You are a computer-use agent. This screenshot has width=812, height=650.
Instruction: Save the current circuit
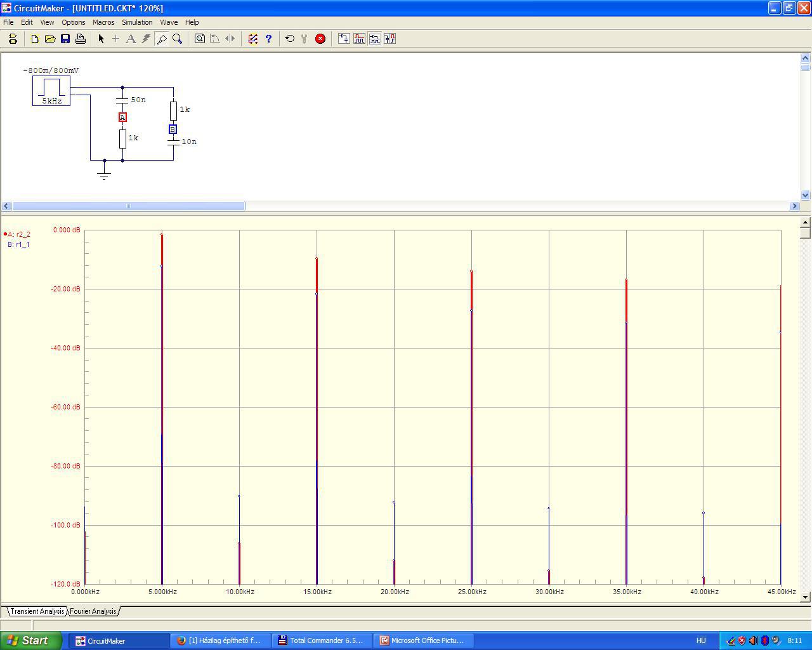pos(65,39)
